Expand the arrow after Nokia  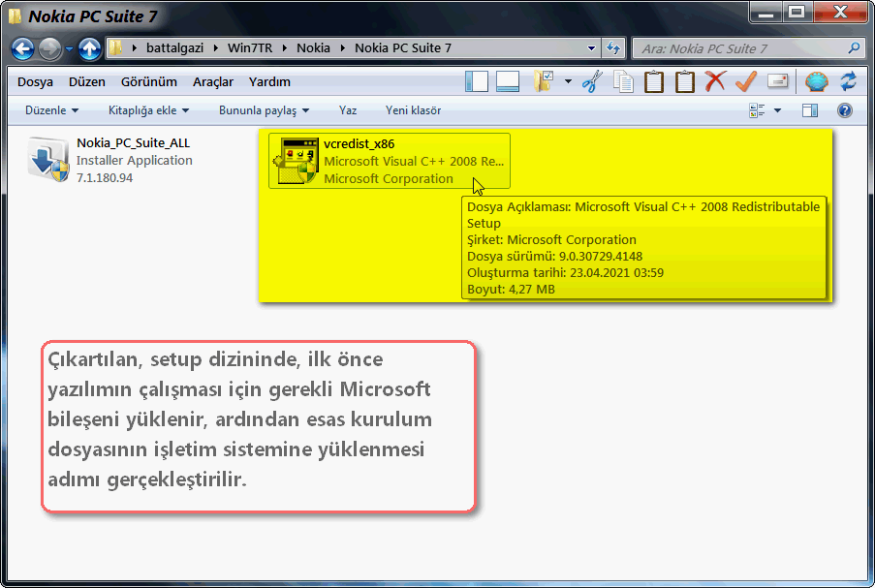(343, 48)
